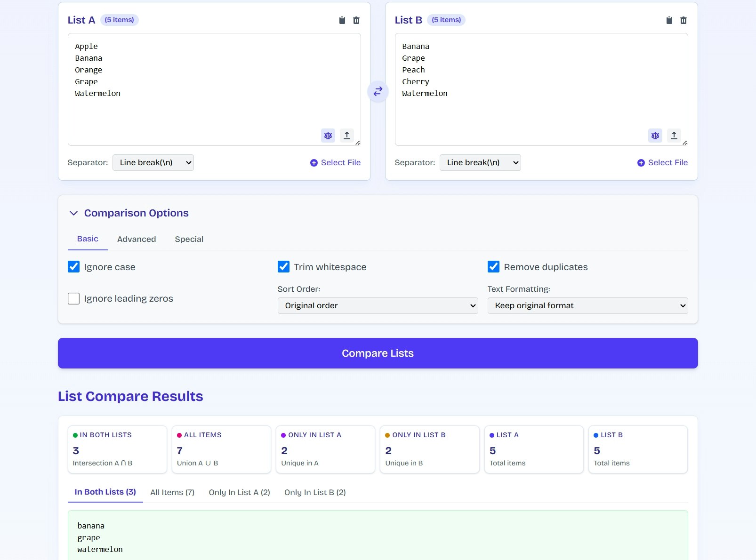Image resolution: width=756 pixels, height=560 pixels.
Task: Paste clipboard into List A
Action: click(x=342, y=20)
